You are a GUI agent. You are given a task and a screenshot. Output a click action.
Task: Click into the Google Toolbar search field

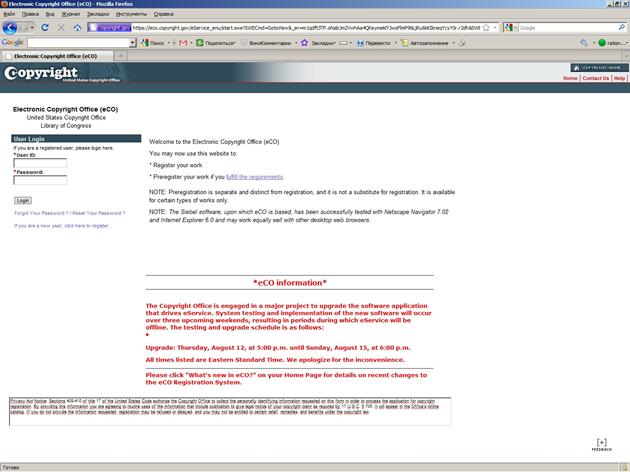point(79,43)
